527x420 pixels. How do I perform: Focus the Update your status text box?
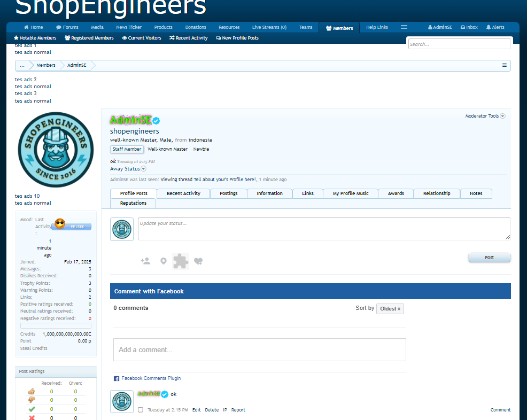point(324,229)
